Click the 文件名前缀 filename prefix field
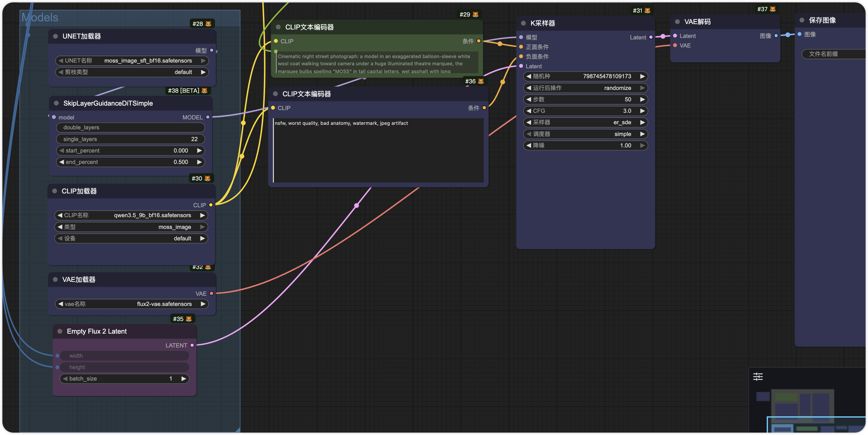Viewport: 868px width, 435px height. click(x=834, y=54)
